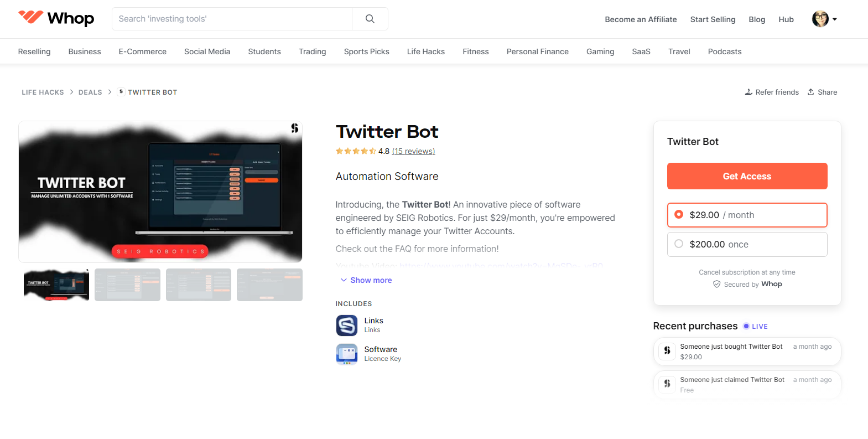This screenshot has height=439, width=868.
Task: Select the $29.00 per month option
Action: (747, 215)
